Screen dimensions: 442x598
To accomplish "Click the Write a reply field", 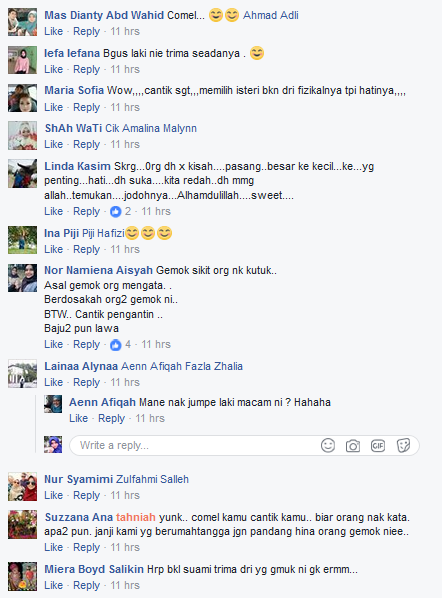I will [244, 445].
